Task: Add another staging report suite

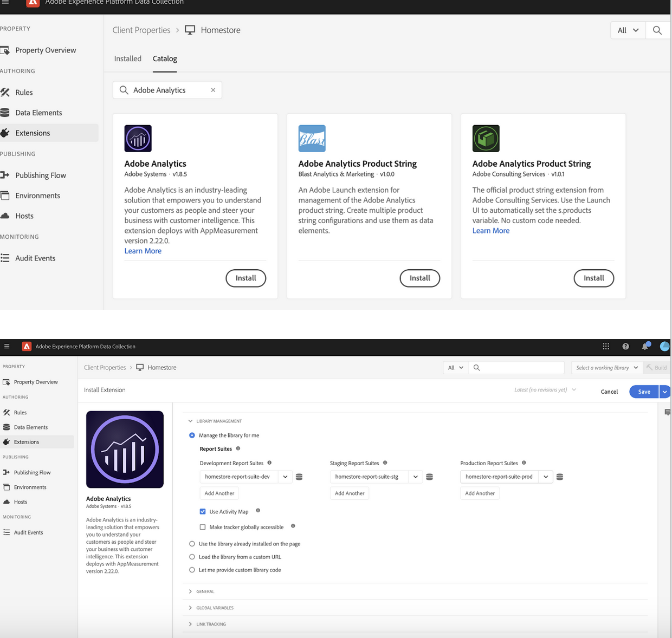Action: point(350,493)
